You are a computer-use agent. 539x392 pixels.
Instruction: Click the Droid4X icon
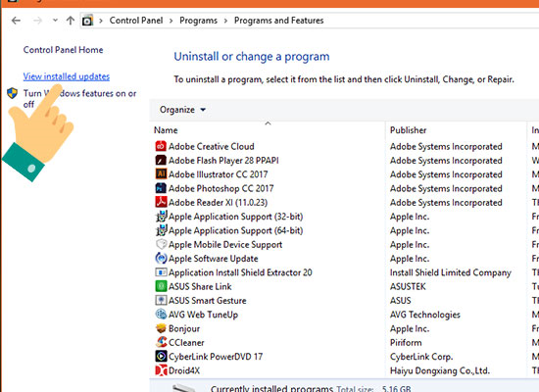pos(161,370)
